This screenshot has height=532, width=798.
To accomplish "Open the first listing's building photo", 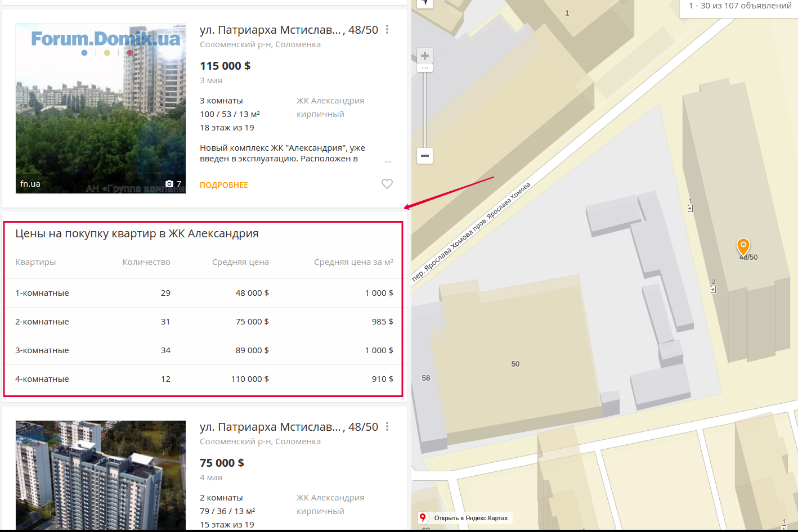I will (100, 108).
